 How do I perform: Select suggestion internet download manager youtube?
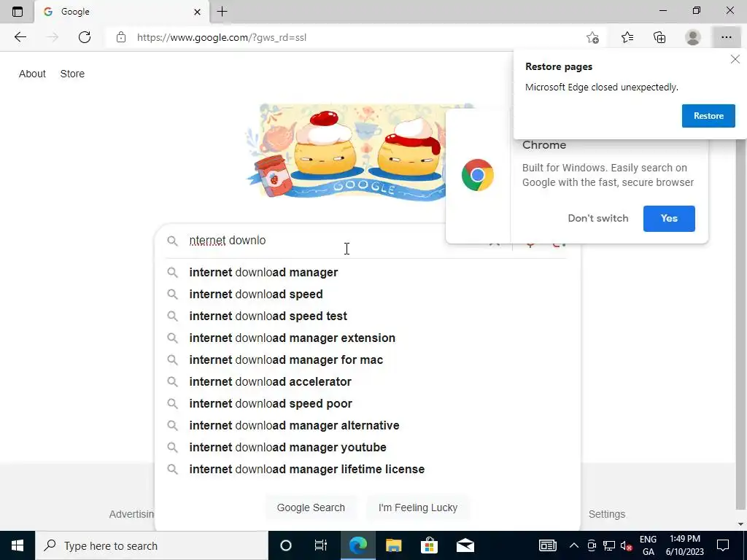click(368, 448)
